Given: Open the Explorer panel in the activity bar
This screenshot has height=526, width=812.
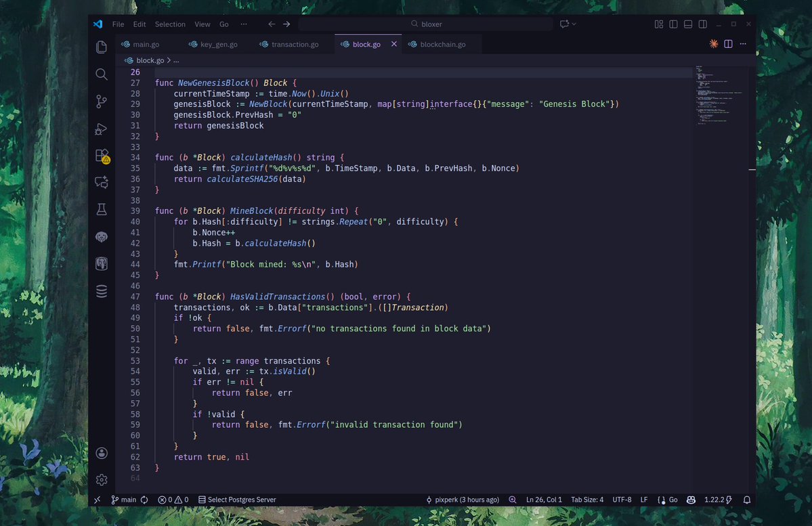Looking at the screenshot, I should pos(102,47).
